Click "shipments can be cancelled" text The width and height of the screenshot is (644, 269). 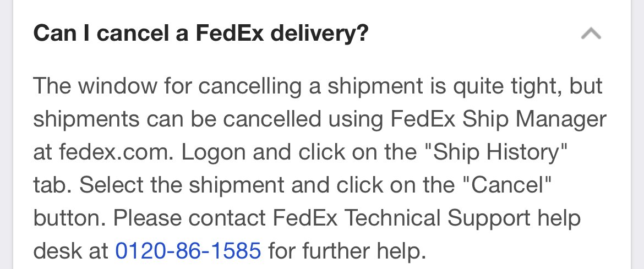(177, 119)
